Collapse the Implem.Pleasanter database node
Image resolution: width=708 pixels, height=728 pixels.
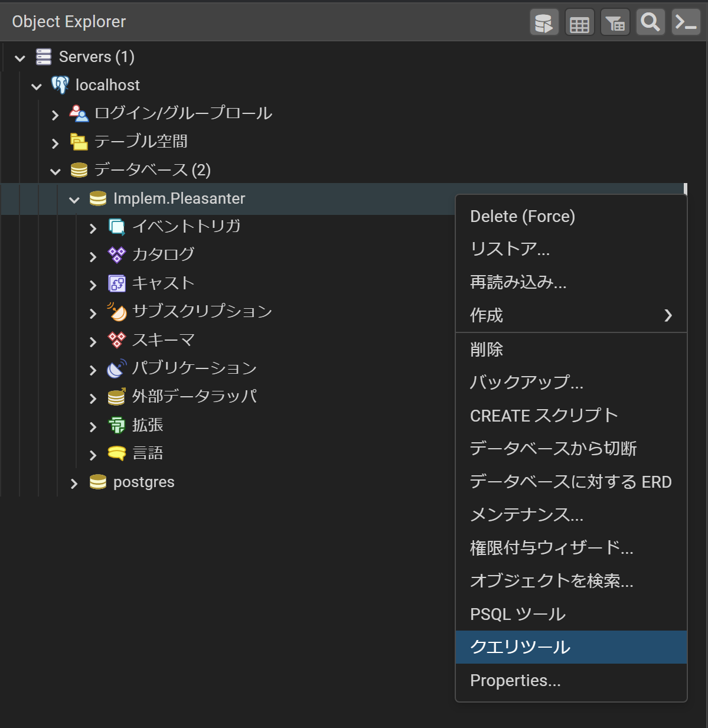point(74,200)
